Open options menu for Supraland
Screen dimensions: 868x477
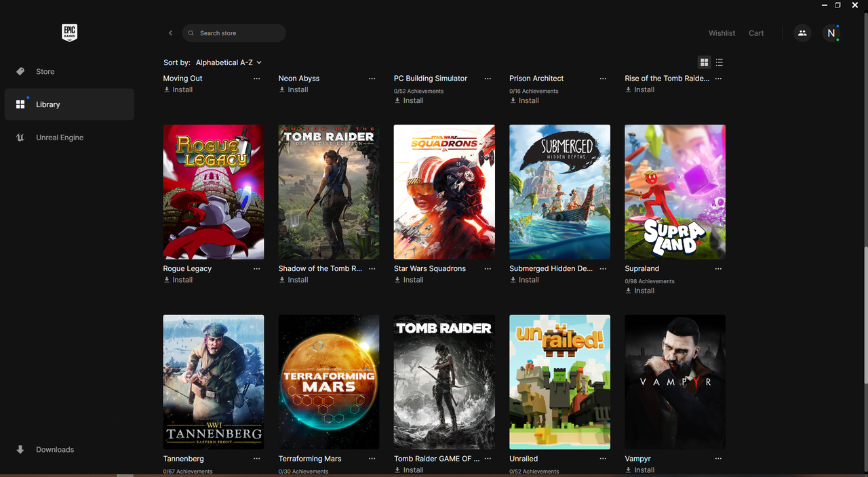(x=718, y=269)
